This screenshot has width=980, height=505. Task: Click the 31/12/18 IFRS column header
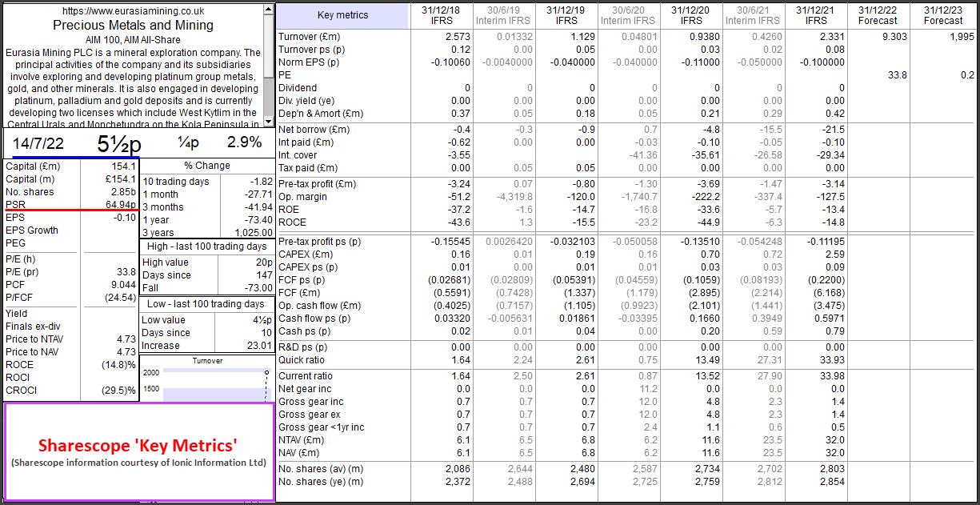442,15
